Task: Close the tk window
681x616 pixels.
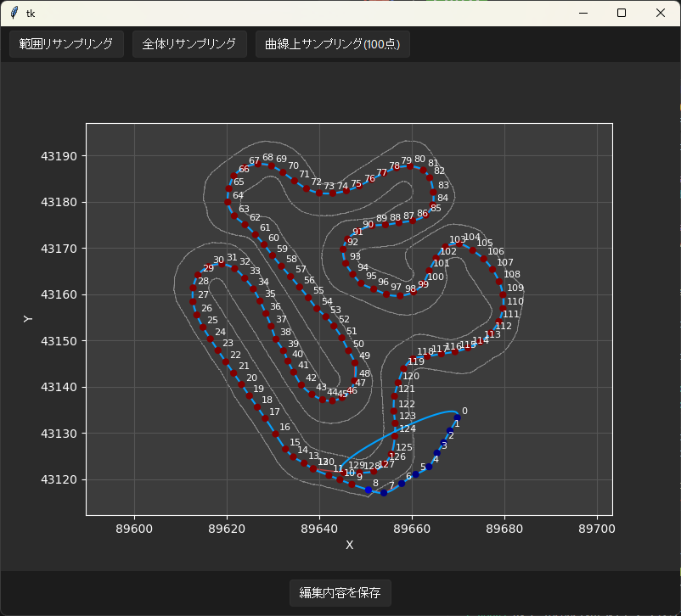Action: click(660, 13)
